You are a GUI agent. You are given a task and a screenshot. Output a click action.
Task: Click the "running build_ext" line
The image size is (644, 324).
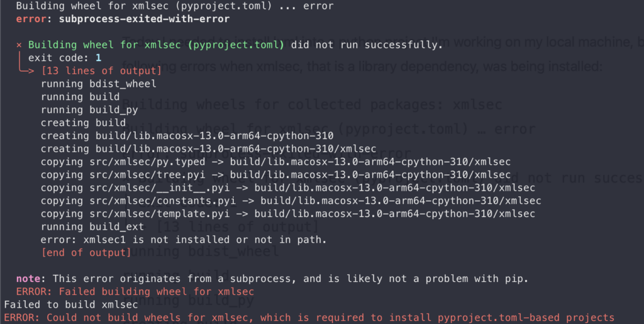point(92,226)
